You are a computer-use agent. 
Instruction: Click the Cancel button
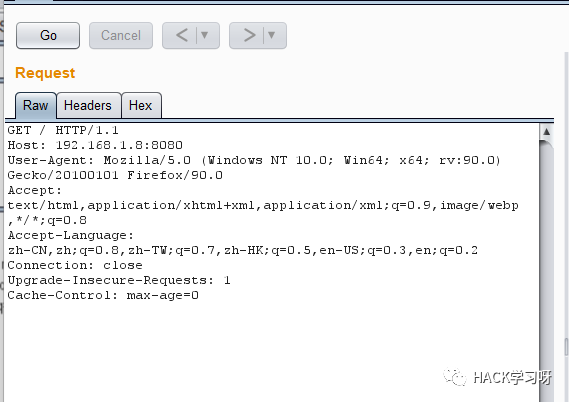[121, 36]
